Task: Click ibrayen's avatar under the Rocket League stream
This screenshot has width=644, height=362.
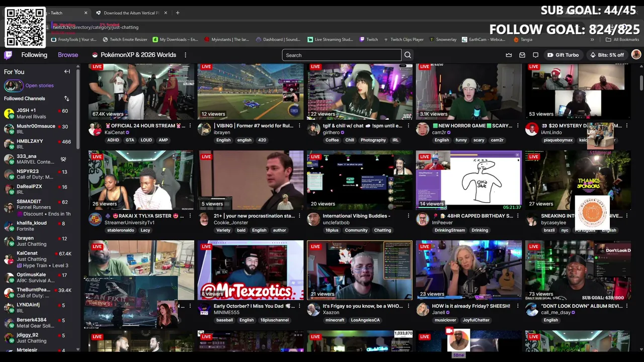Action: (204, 129)
